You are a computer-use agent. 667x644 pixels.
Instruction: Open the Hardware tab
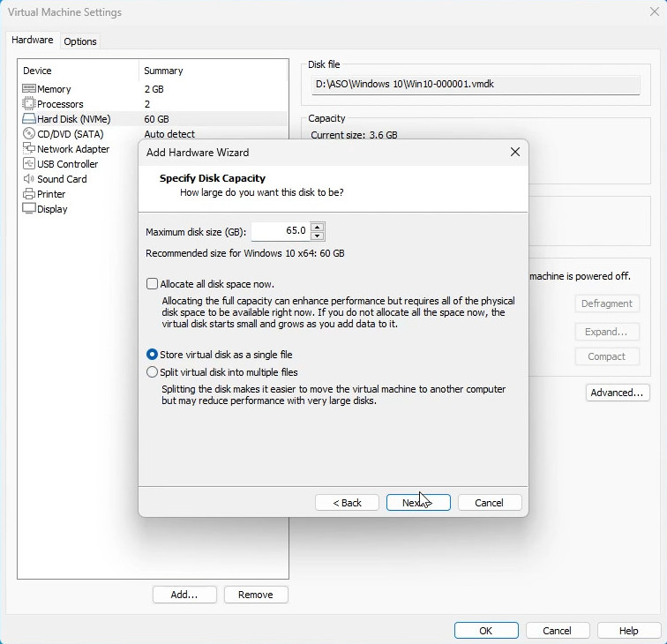tap(33, 41)
